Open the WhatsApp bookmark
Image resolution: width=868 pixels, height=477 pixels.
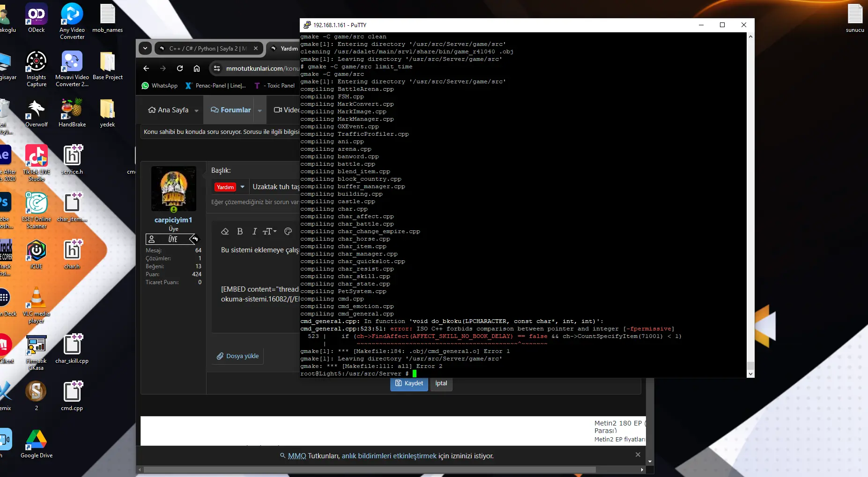point(160,86)
